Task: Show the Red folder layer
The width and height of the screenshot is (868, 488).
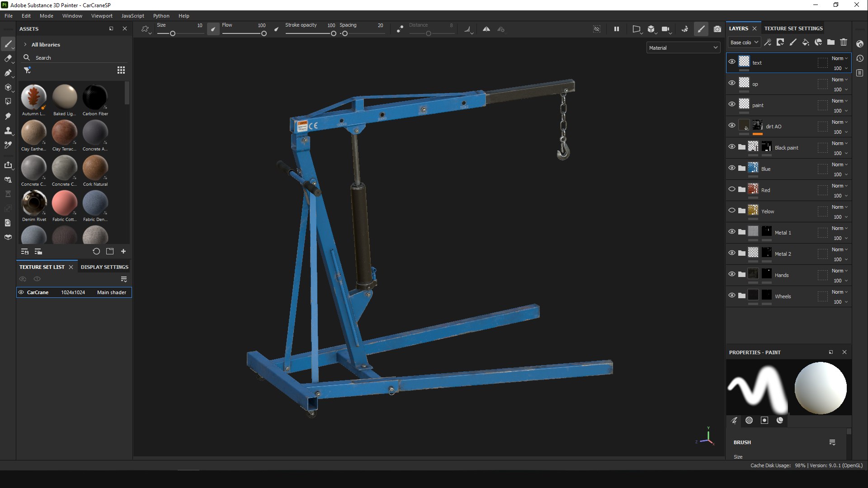Action: 732,189
